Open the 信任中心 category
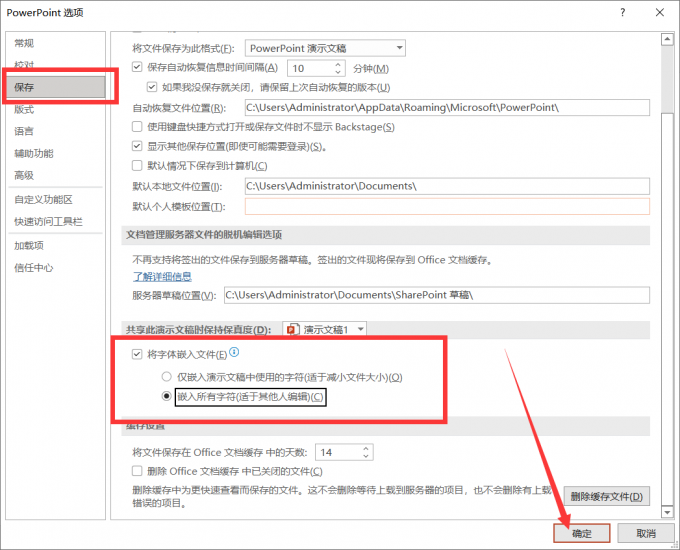 click(x=34, y=268)
